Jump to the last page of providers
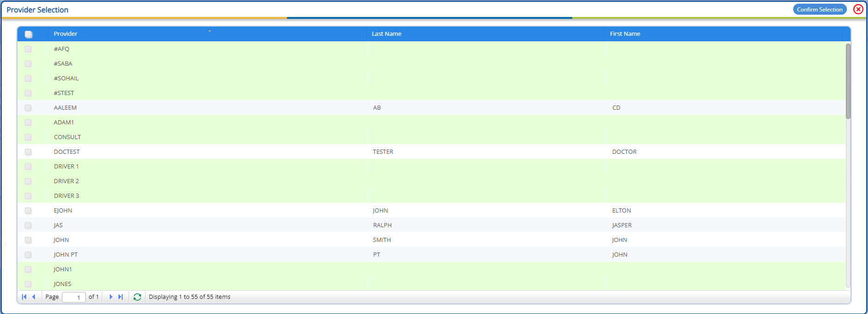Image resolution: width=868 pixels, height=314 pixels. tap(120, 297)
